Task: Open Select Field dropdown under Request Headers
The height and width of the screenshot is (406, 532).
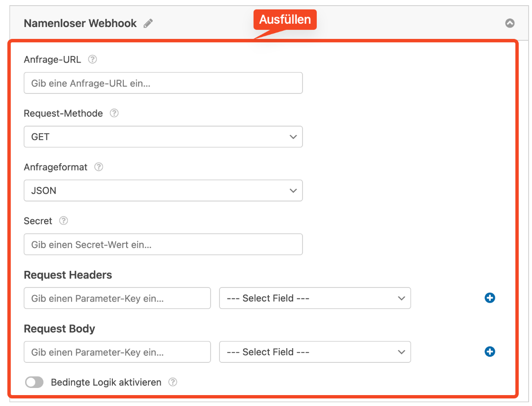Action: tap(315, 298)
